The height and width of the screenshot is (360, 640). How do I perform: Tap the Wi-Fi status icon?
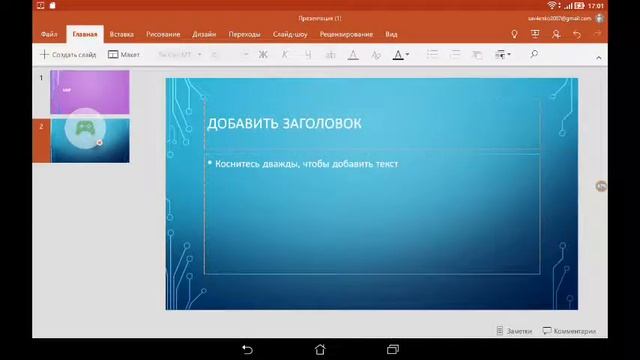pos(551,5)
